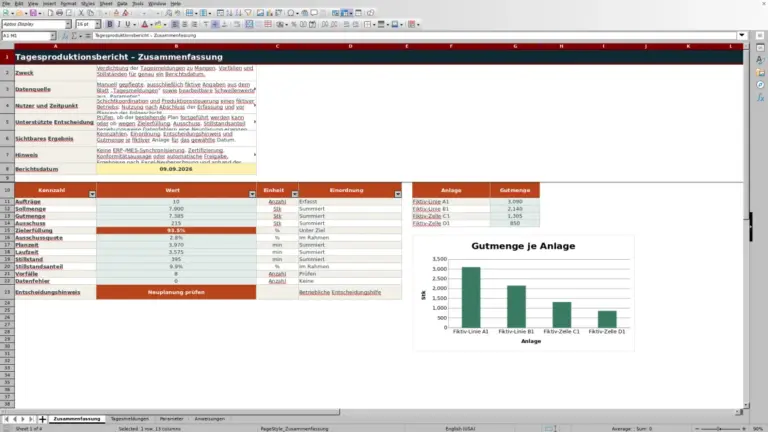Open the Data menu

122,3
